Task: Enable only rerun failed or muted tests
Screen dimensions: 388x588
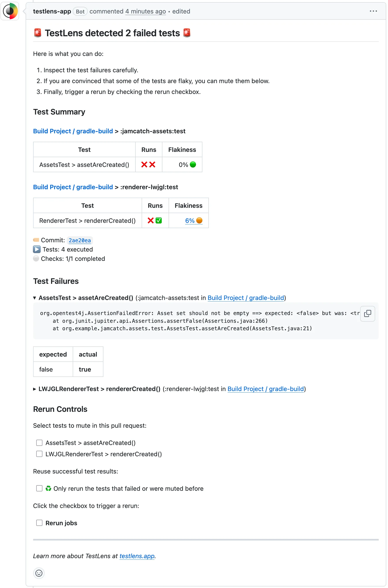Action: pyautogui.click(x=39, y=488)
